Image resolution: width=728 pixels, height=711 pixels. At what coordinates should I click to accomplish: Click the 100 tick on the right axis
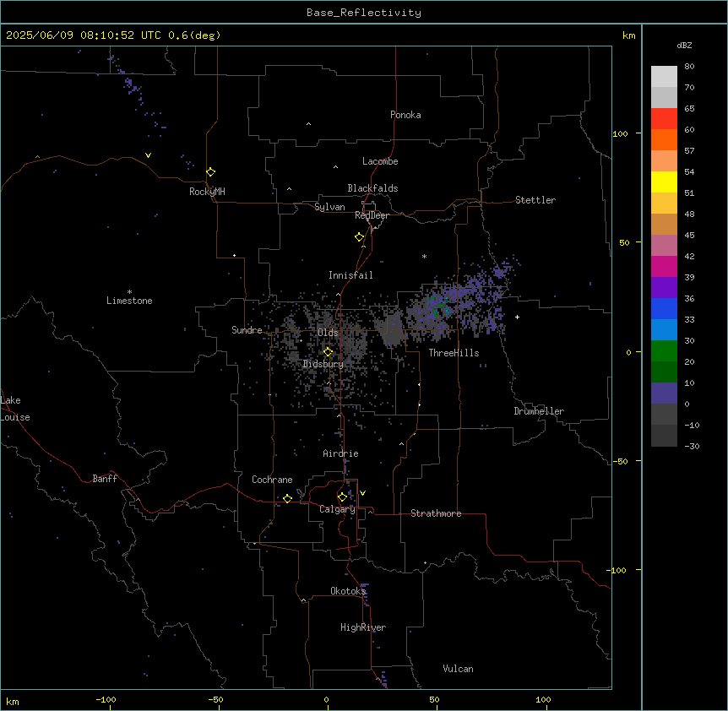coord(620,133)
